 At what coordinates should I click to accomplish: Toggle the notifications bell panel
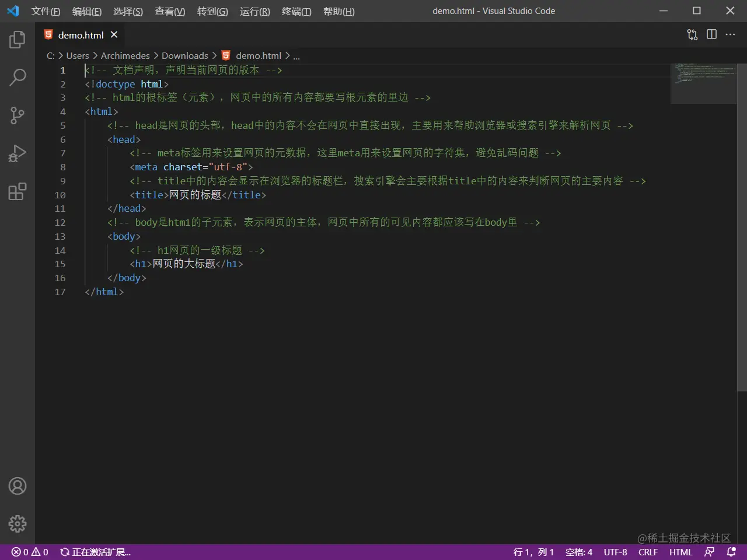pyautogui.click(x=733, y=552)
